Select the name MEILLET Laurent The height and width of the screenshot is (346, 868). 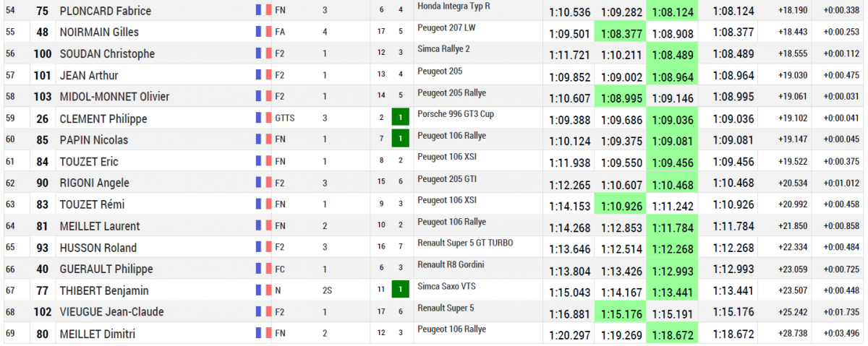pos(100,226)
